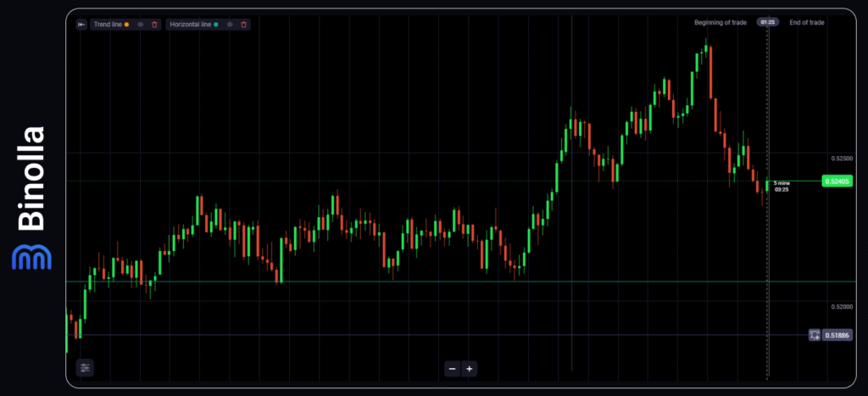
Task: Open chart settings sliders icon
Action: [84, 367]
